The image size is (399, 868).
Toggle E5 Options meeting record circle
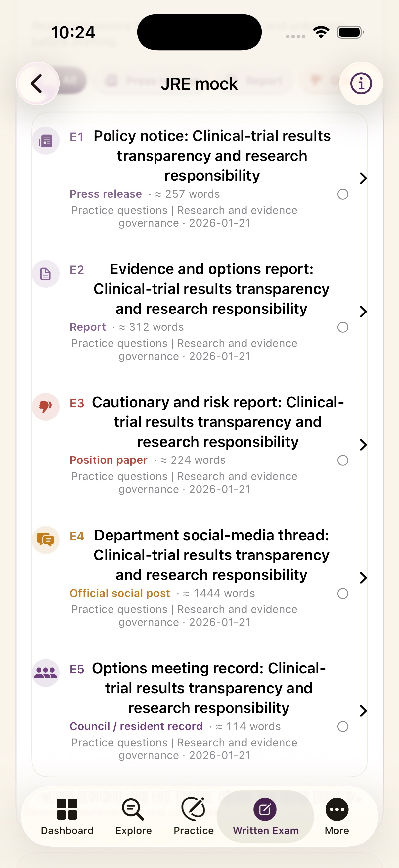[343, 726]
